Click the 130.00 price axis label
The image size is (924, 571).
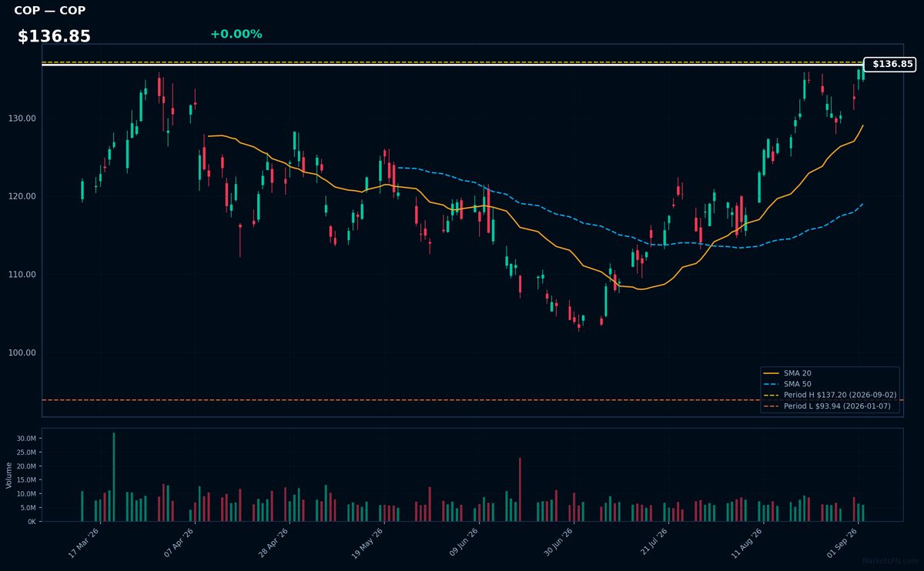click(x=22, y=119)
